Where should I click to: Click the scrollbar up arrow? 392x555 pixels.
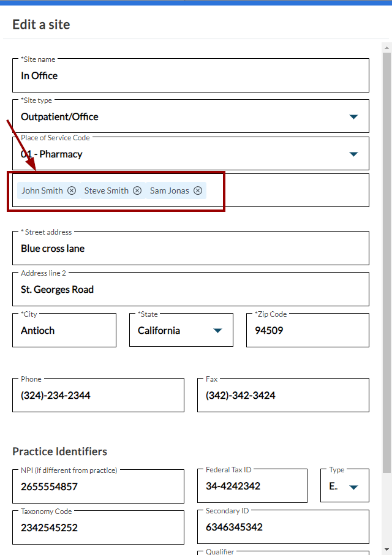pyautogui.click(x=386, y=47)
